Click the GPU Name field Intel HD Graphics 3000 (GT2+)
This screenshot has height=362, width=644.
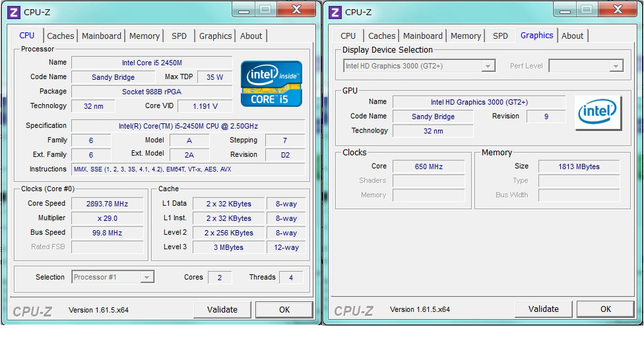tap(479, 102)
